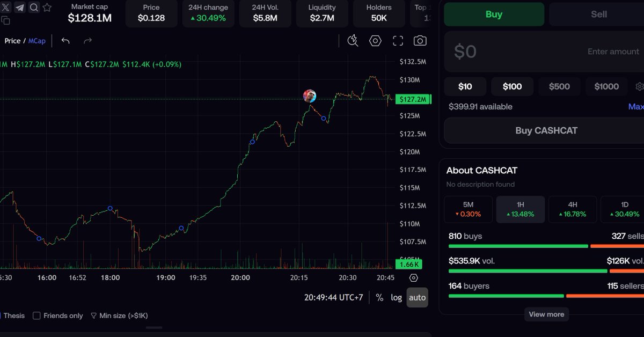Click the Buy CASHCAT button

(x=544, y=130)
